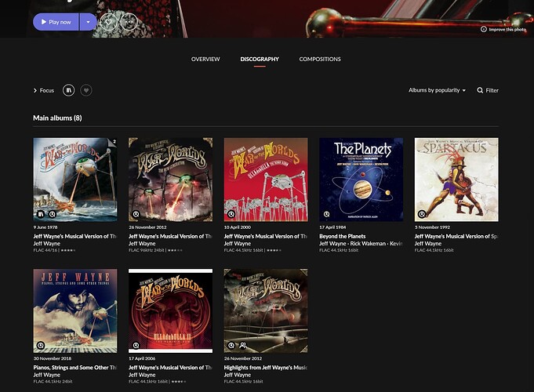
Task: Click the various-artists people icon on Highlights cover
Action: [243, 345]
